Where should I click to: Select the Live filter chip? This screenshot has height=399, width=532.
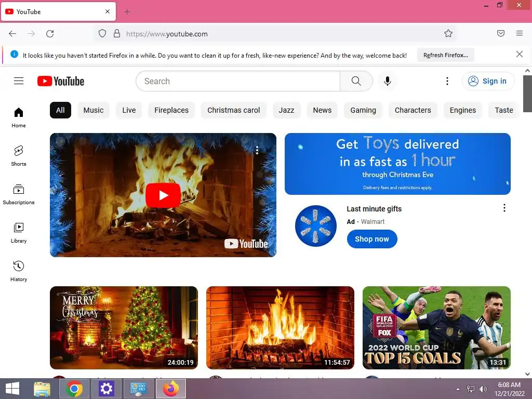pos(129,110)
